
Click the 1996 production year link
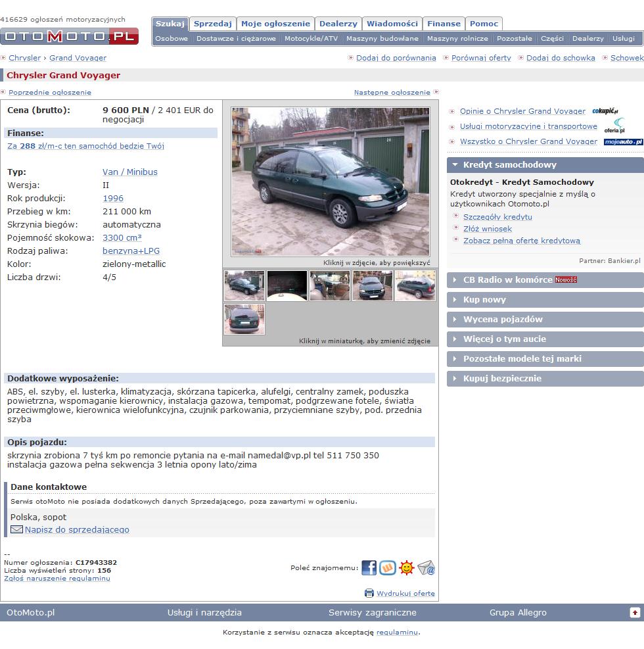pyautogui.click(x=113, y=199)
